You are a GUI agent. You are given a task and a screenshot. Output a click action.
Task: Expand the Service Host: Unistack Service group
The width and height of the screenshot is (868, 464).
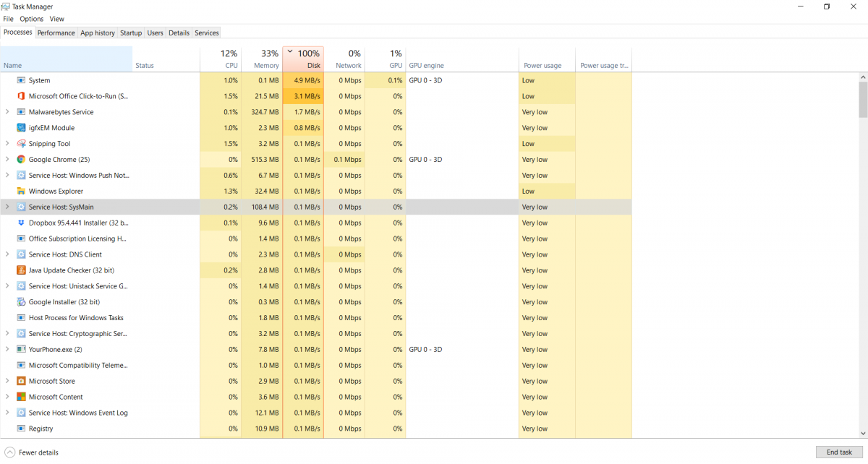coord(7,286)
